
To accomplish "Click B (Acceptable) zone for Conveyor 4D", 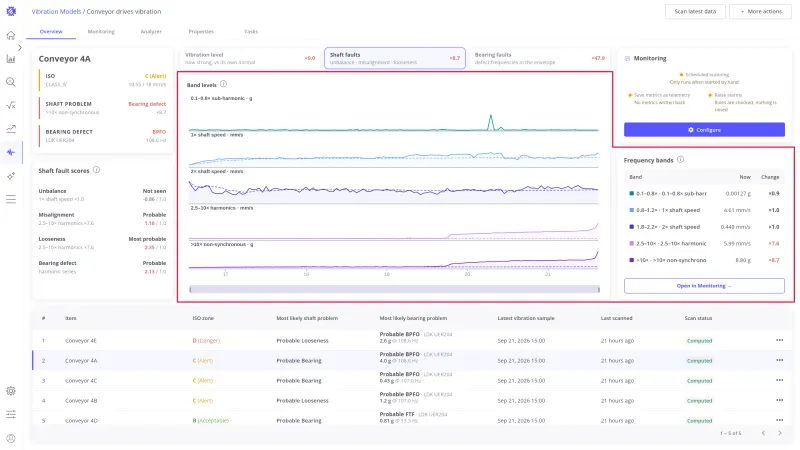I will [x=211, y=420].
